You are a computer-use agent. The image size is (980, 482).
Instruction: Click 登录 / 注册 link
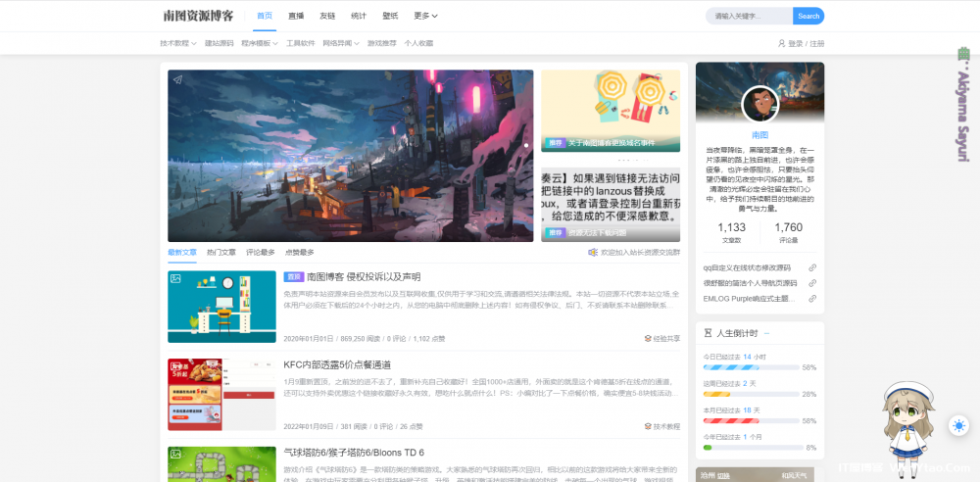pyautogui.click(x=807, y=43)
